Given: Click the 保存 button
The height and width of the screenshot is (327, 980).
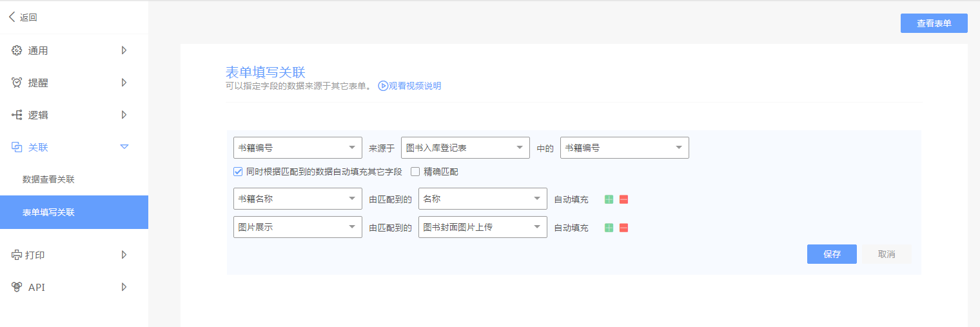Looking at the screenshot, I should coord(832,254).
